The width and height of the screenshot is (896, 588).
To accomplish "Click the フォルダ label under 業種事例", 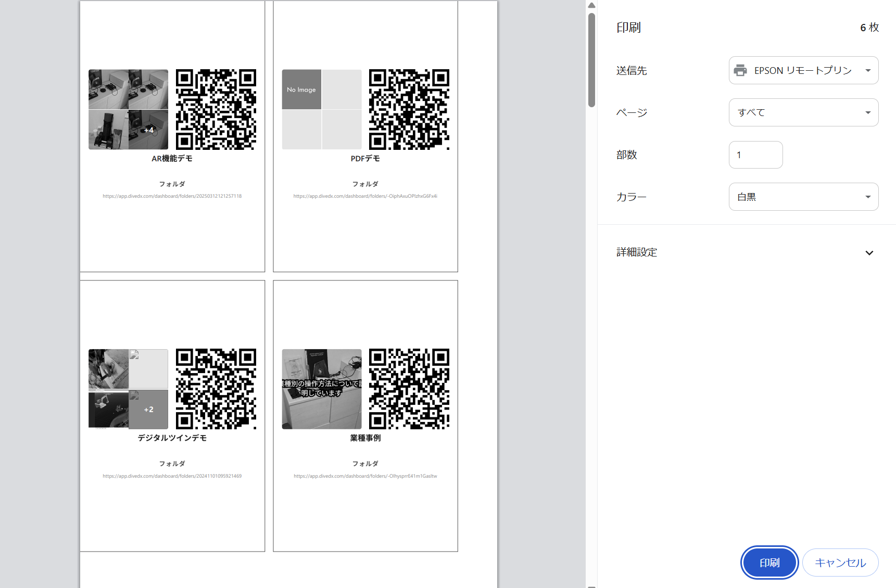I will point(365,464).
